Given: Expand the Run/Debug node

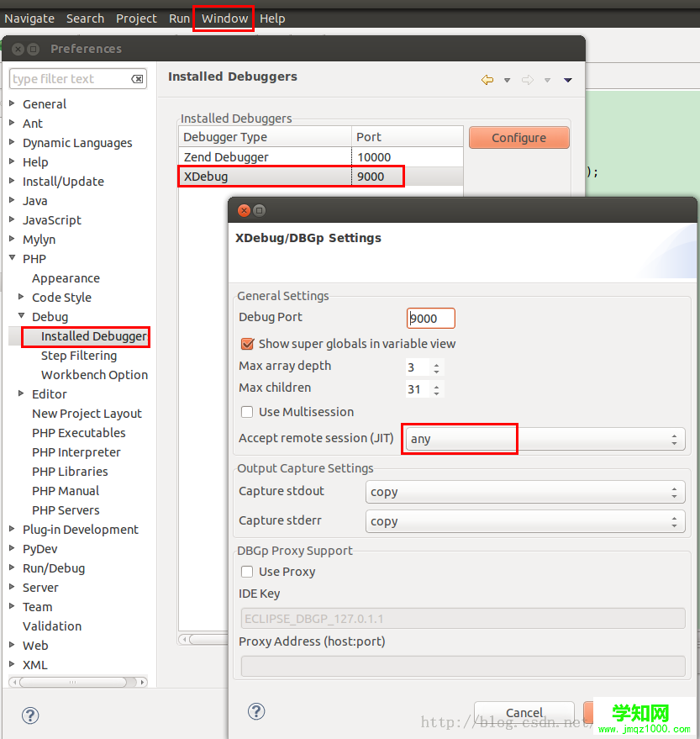Looking at the screenshot, I should tap(13, 567).
